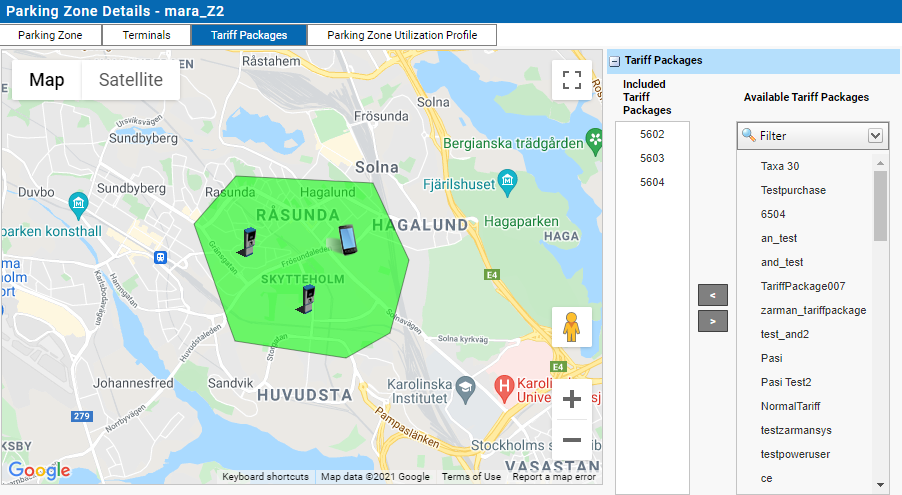902x495 pixels.
Task: Select available package TariffPackage007
Action: (805, 286)
